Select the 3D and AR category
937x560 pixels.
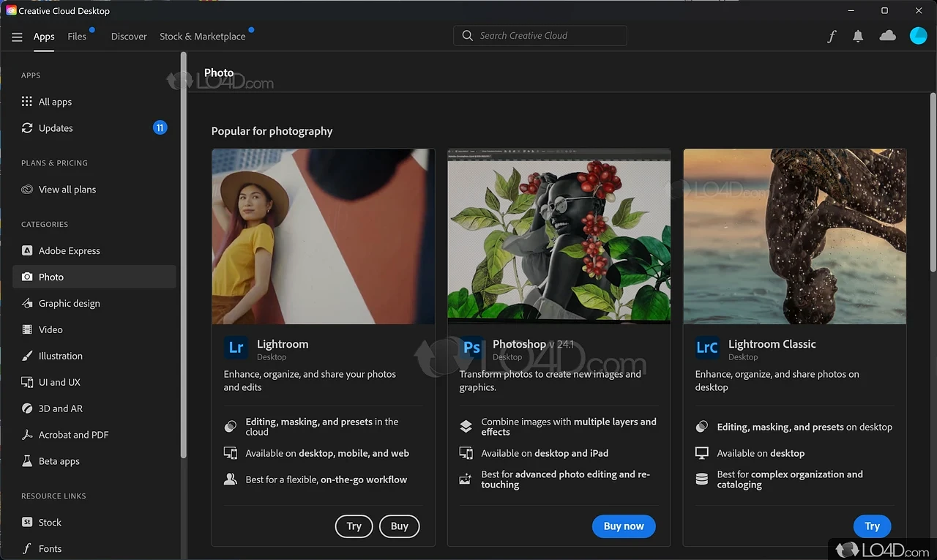(x=94, y=409)
